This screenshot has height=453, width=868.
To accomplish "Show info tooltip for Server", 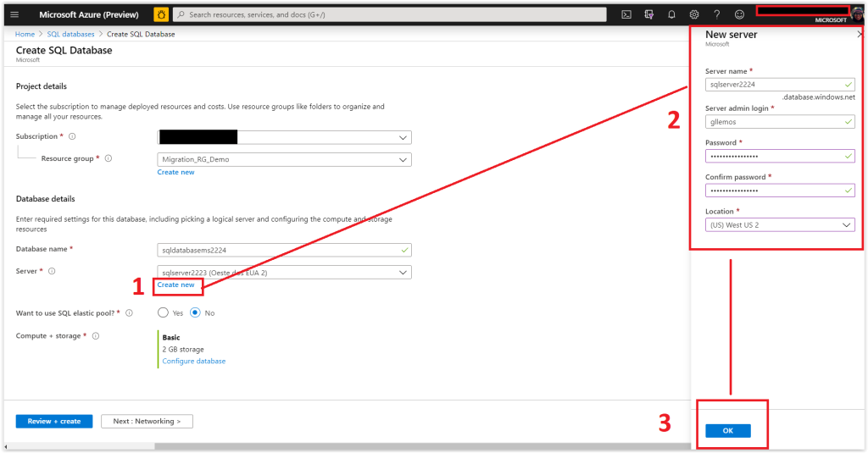I will tap(52, 272).
